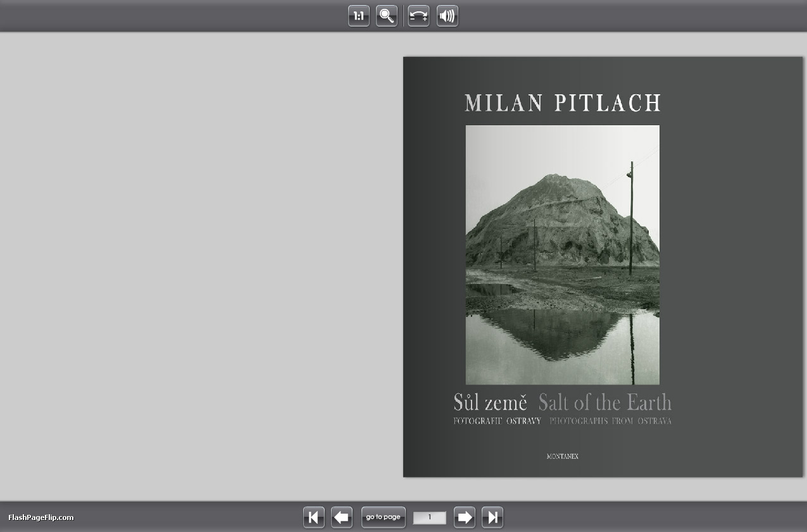Click 'FOTOGRAFIE OSTRAVY' subtitle
This screenshot has width=807, height=532.
[x=497, y=421]
